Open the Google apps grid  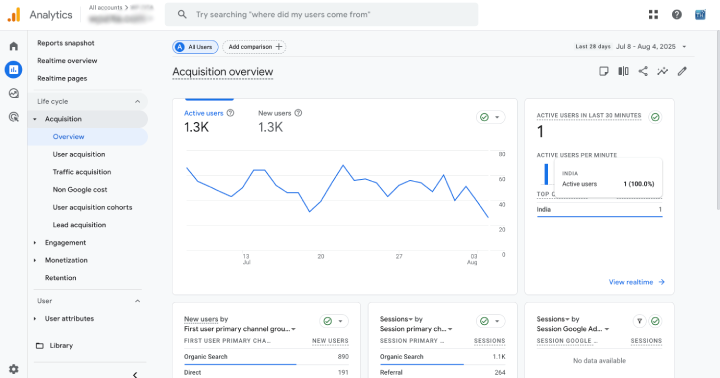click(653, 15)
